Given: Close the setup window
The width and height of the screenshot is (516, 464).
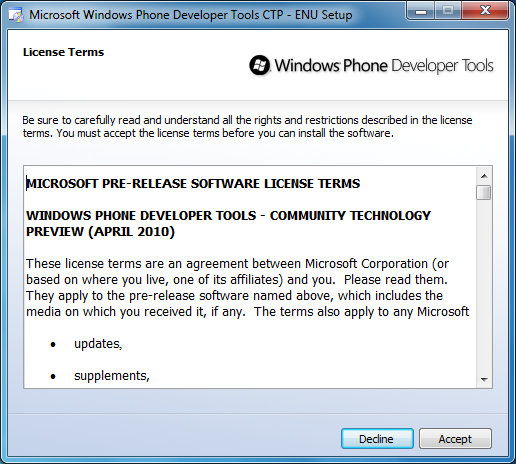Looking at the screenshot, I should point(485,11).
